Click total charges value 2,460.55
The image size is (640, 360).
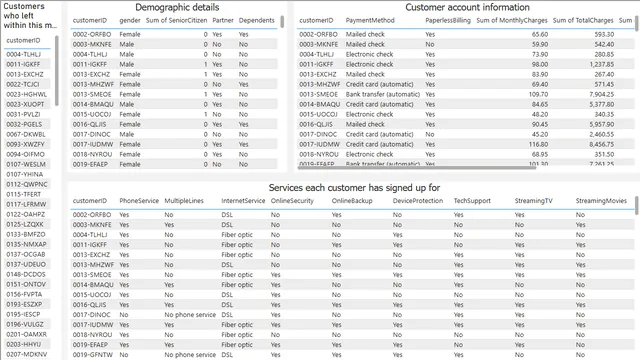(x=602, y=134)
